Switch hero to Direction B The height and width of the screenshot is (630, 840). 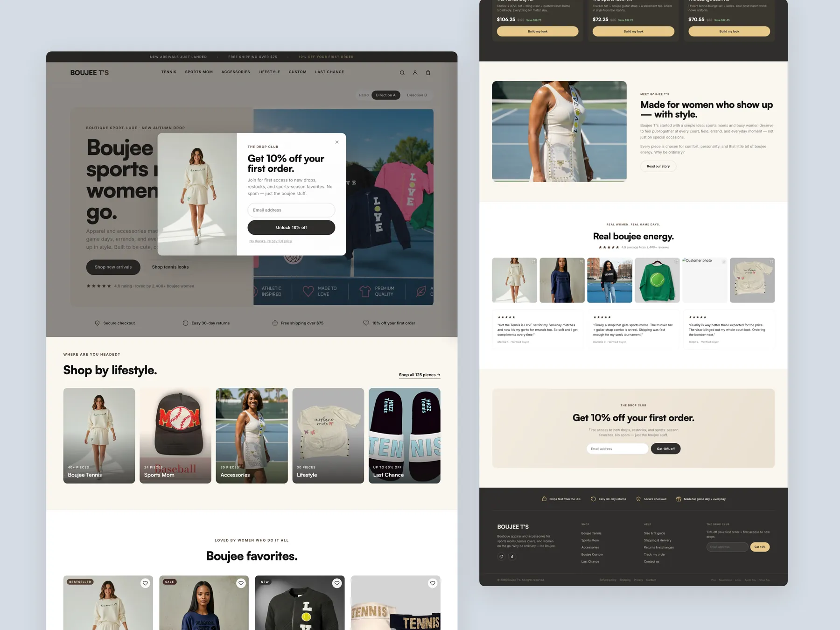(417, 95)
